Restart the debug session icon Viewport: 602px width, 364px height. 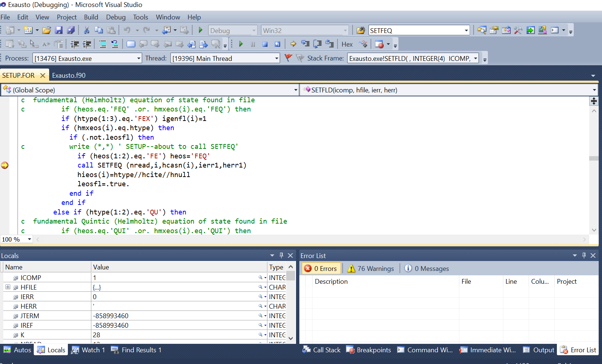click(277, 44)
